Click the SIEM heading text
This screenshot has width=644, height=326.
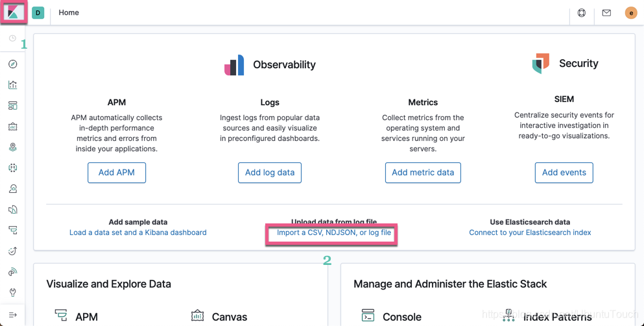pos(564,99)
